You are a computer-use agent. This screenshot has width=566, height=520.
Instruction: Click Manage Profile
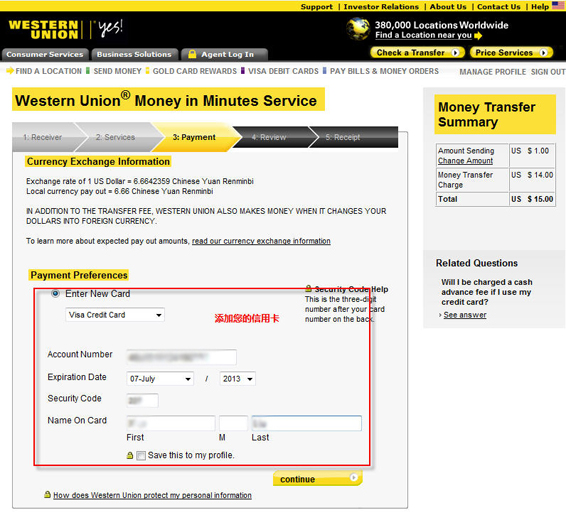click(x=492, y=72)
